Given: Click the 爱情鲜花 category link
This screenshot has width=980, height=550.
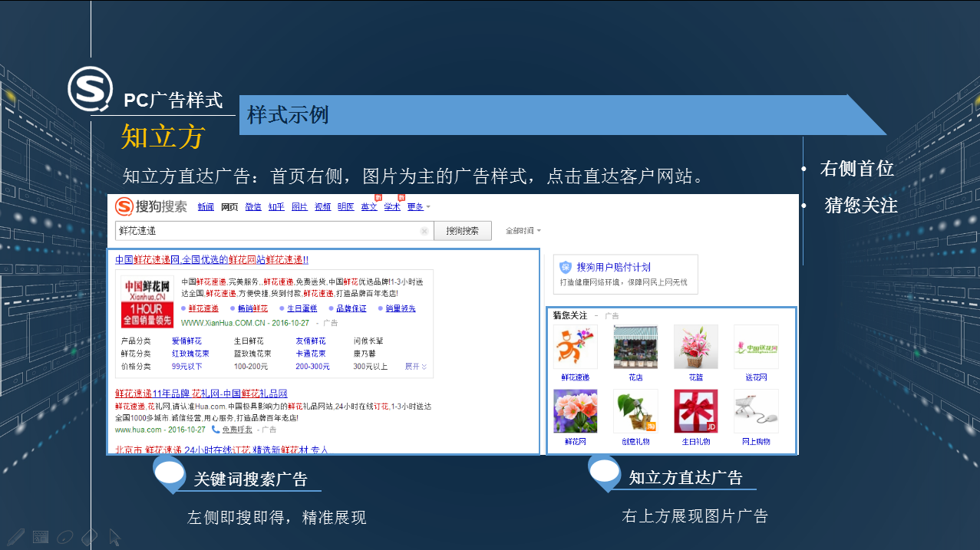Looking at the screenshot, I should point(186,341).
